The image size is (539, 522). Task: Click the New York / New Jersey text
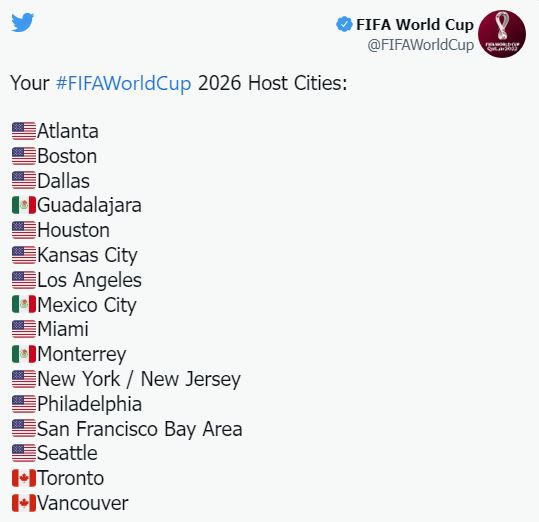(x=139, y=379)
